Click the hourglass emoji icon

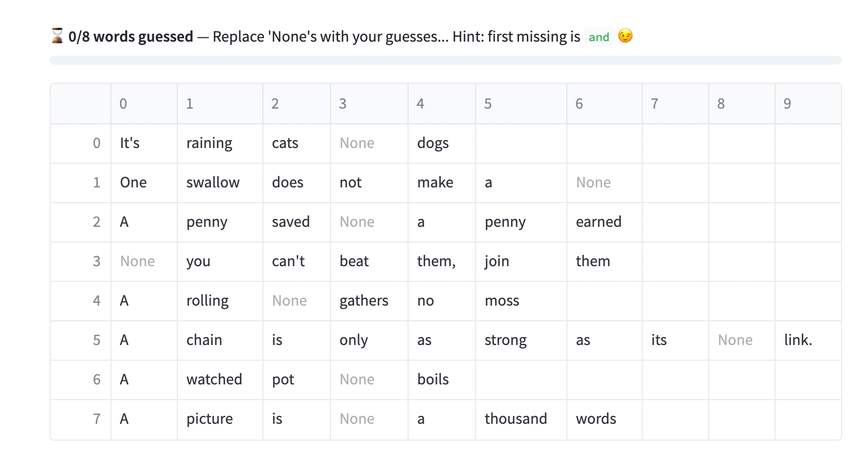(57, 37)
